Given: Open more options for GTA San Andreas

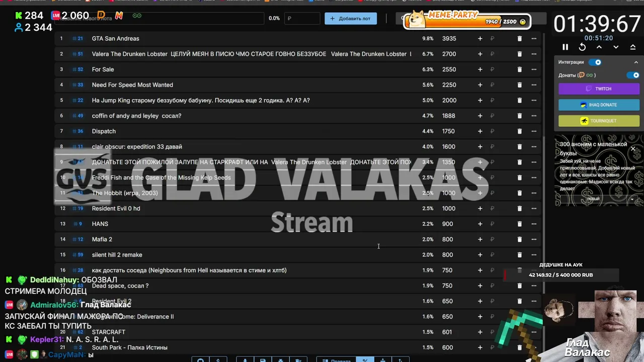Looking at the screenshot, I should pyautogui.click(x=534, y=38).
